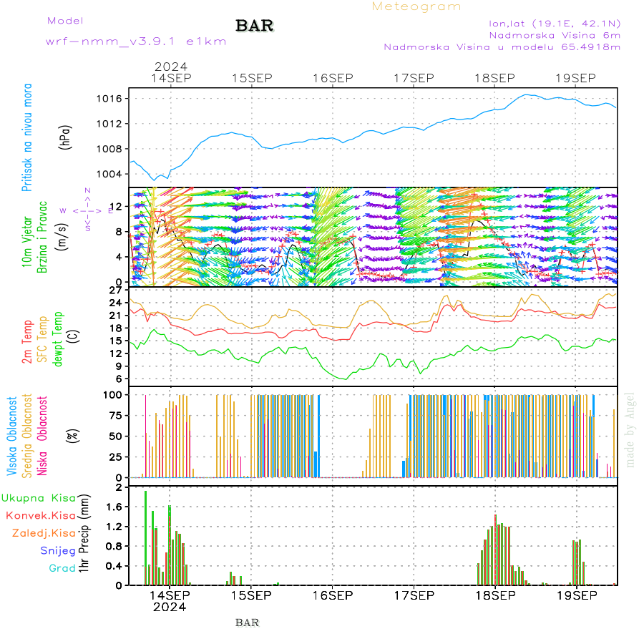Click the top 17SEP date label

pos(414,78)
